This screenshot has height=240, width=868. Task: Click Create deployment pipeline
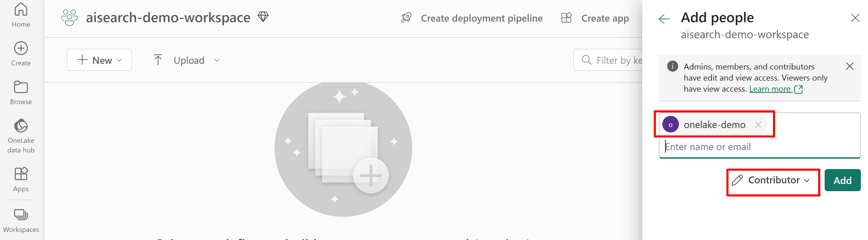(471, 18)
